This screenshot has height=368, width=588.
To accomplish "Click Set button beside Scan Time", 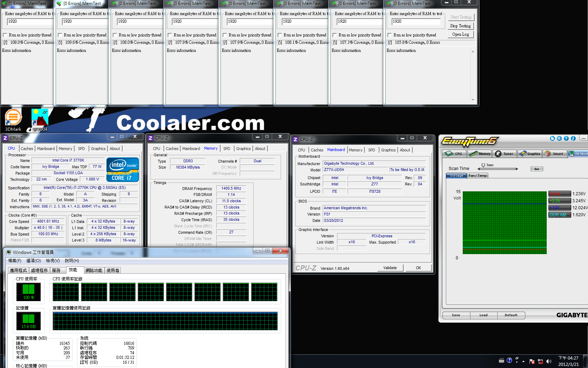I will tap(537, 169).
